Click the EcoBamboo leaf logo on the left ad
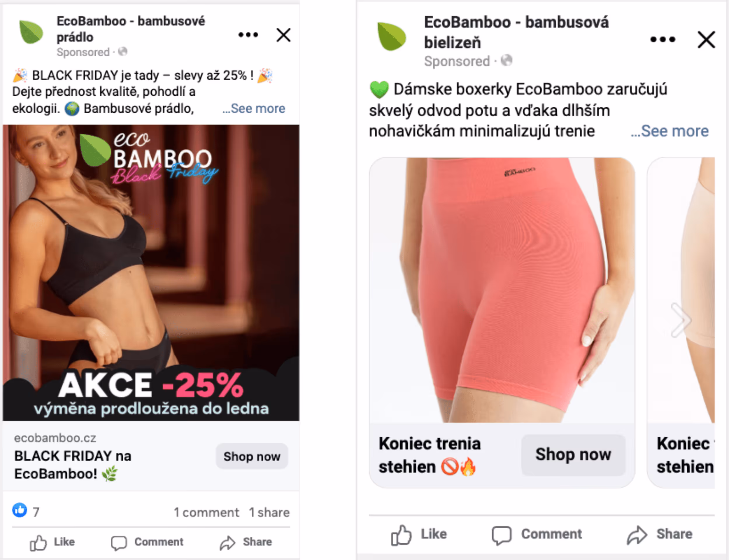 coord(31,32)
